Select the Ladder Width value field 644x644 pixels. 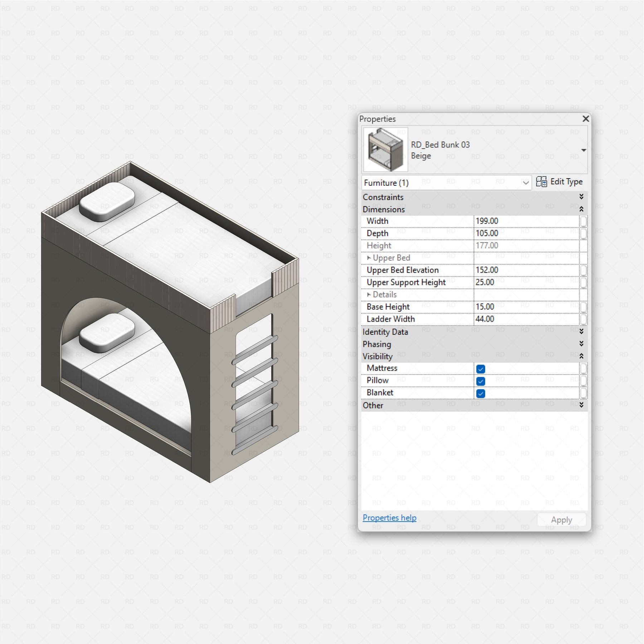[x=526, y=319]
